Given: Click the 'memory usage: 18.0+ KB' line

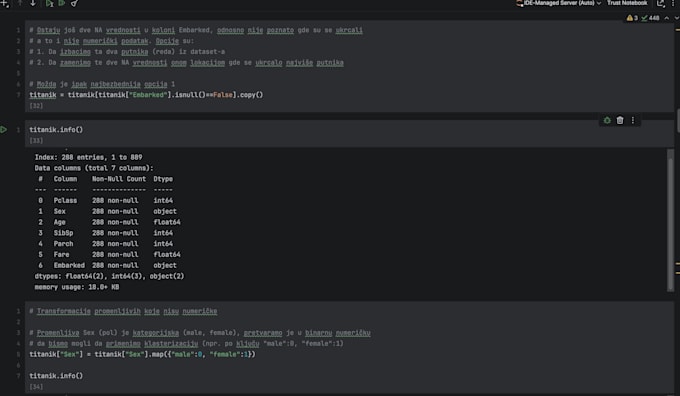Looking at the screenshot, I should pyautogui.click(x=77, y=287).
